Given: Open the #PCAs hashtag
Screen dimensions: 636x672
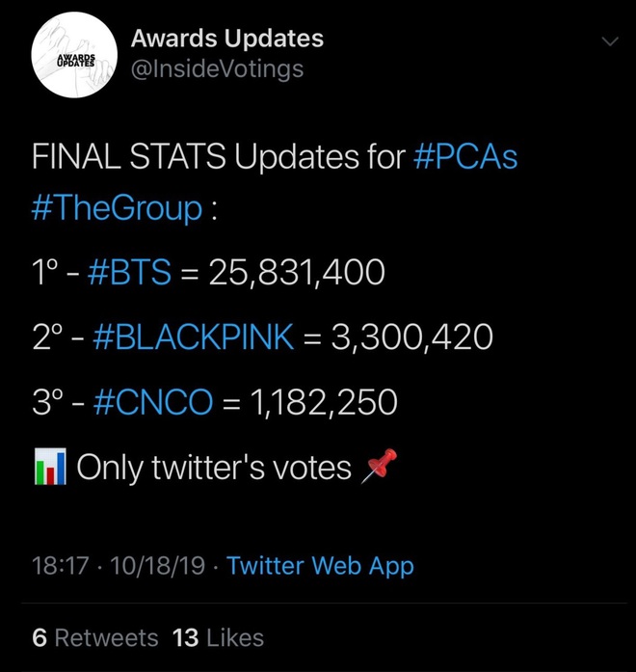Looking at the screenshot, I should click(465, 156).
